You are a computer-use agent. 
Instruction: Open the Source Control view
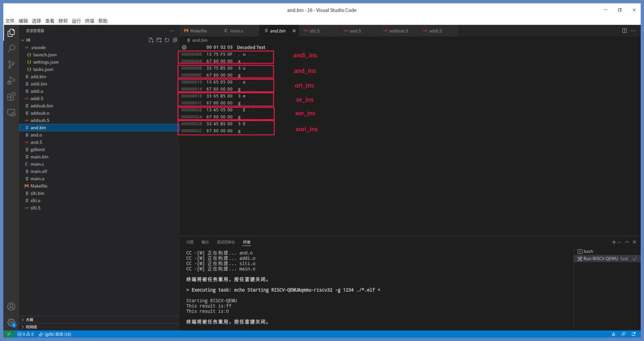point(11,65)
